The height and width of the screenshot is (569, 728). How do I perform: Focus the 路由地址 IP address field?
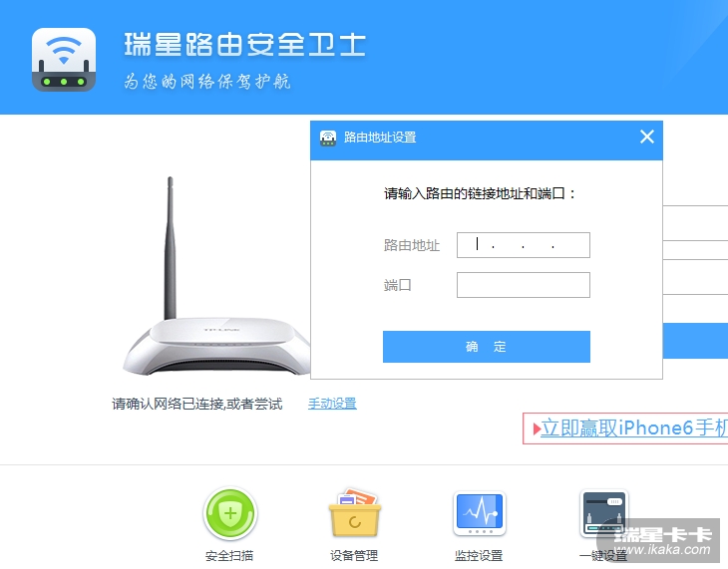(x=524, y=245)
